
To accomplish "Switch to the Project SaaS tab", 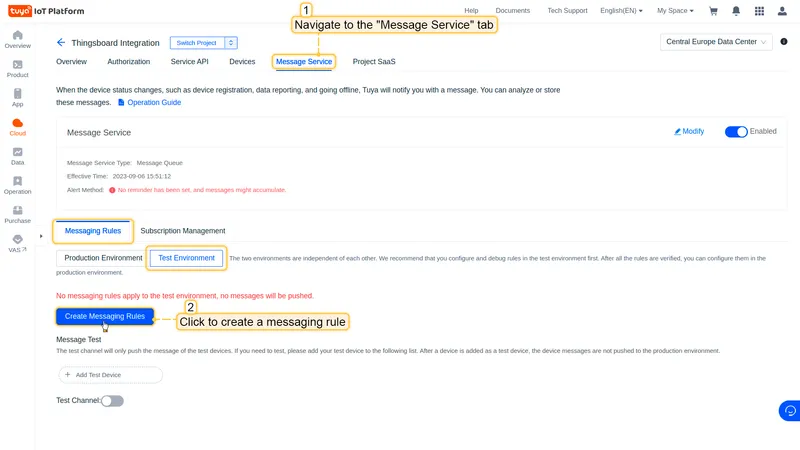I will (x=374, y=62).
